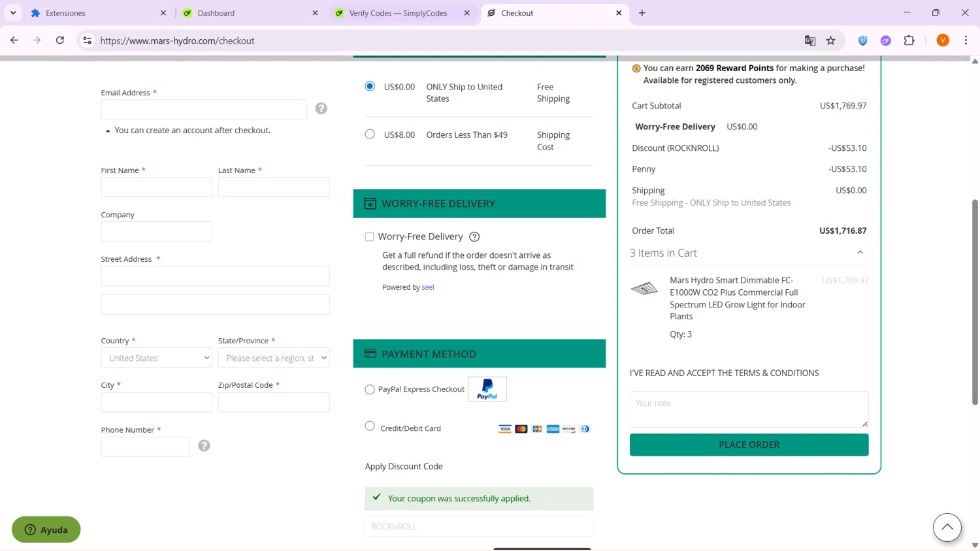The width and height of the screenshot is (980, 551).
Task: Switch to the Extensiones tab
Action: (97, 13)
